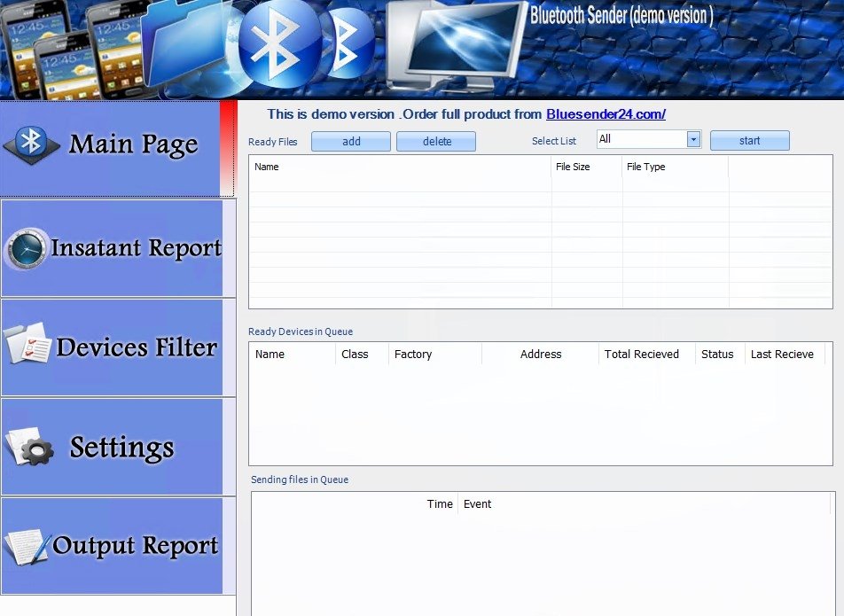Sort by the Class column header

(x=363, y=354)
